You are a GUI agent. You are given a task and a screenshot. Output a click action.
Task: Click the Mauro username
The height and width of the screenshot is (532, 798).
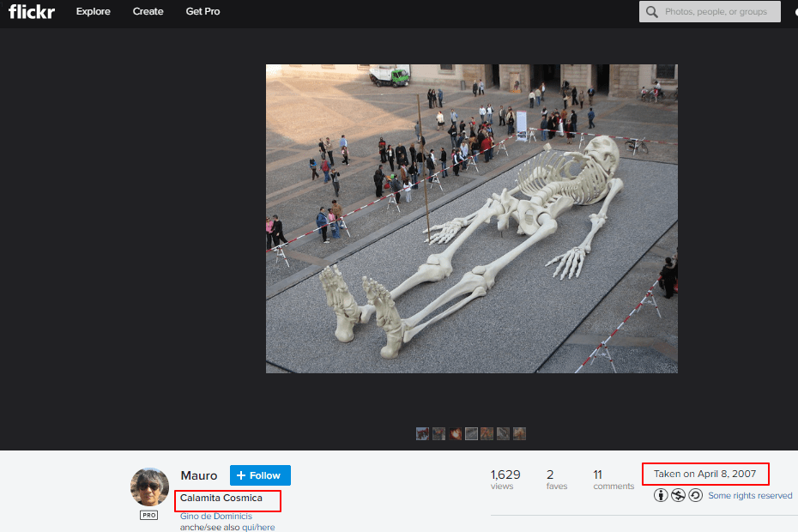[x=198, y=475]
